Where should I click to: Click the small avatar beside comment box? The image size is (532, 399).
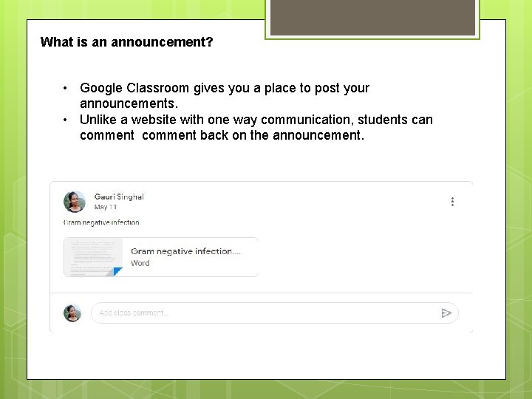(72, 313)
